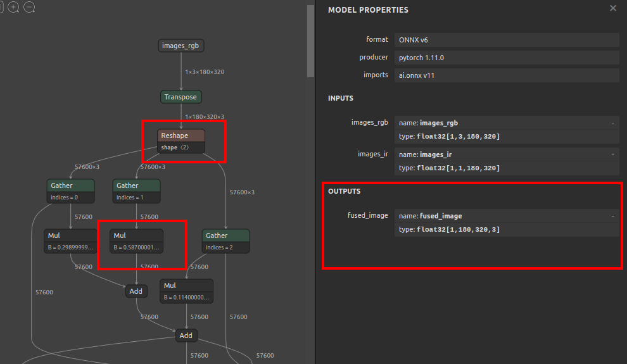Click the zoom in magnifier icon
The height and width of the screenshot is (364, 627).
point(13,7)
